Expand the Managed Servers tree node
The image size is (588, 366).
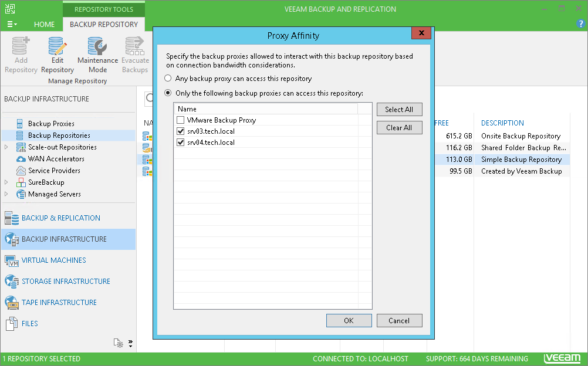point(6,194)
